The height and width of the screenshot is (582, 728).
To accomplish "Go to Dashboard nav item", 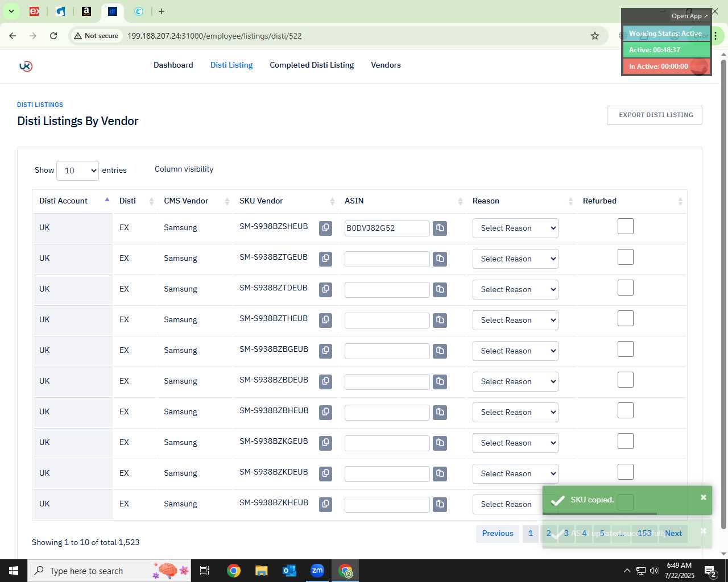I will 173,65.
